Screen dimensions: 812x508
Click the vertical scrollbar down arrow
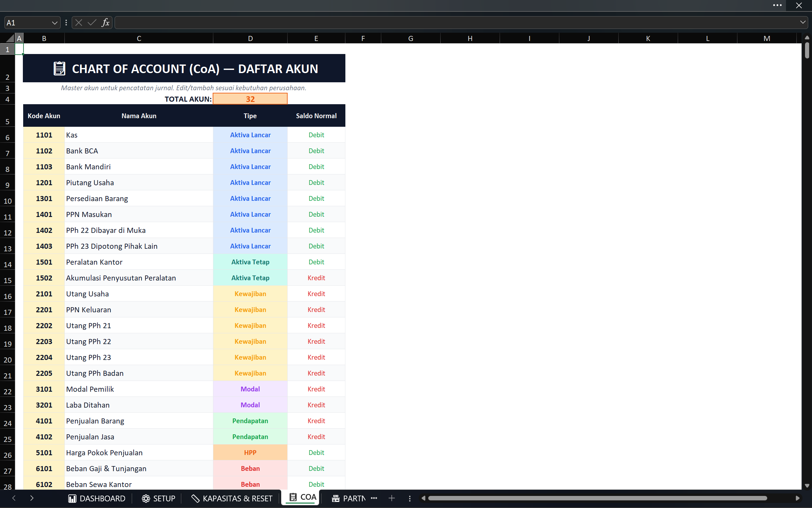tap(807, 486)
